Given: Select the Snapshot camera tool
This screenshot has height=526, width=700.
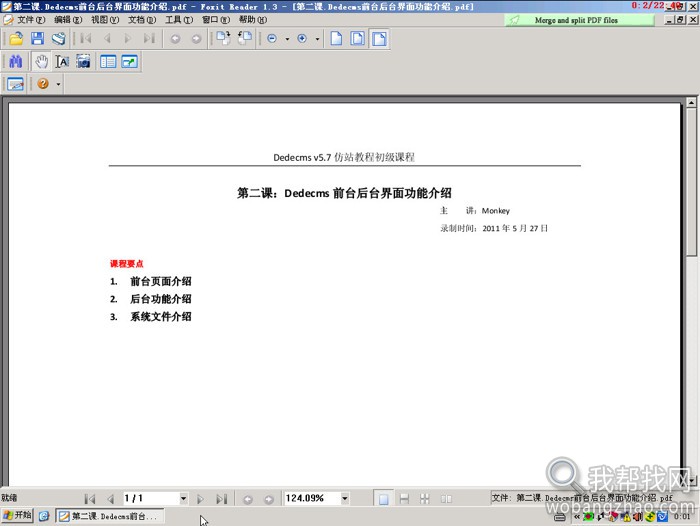Looking at the screenshot, I should point(83,62).
